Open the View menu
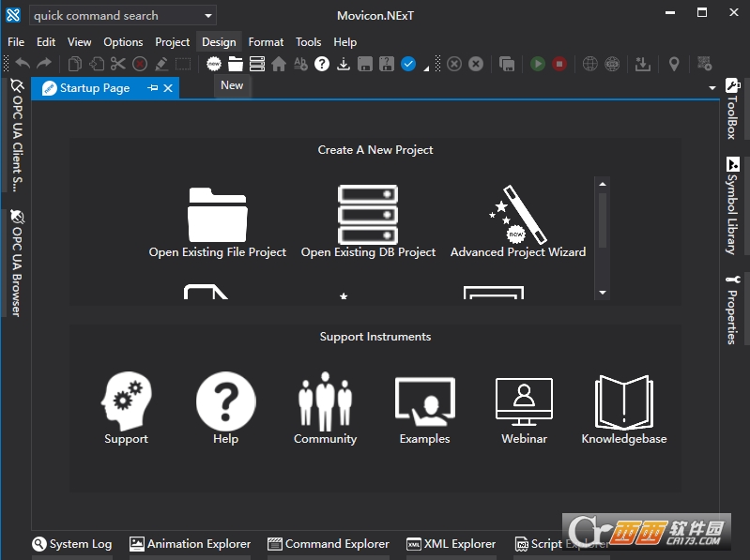 pyautogui.click(x=80, y=42)
